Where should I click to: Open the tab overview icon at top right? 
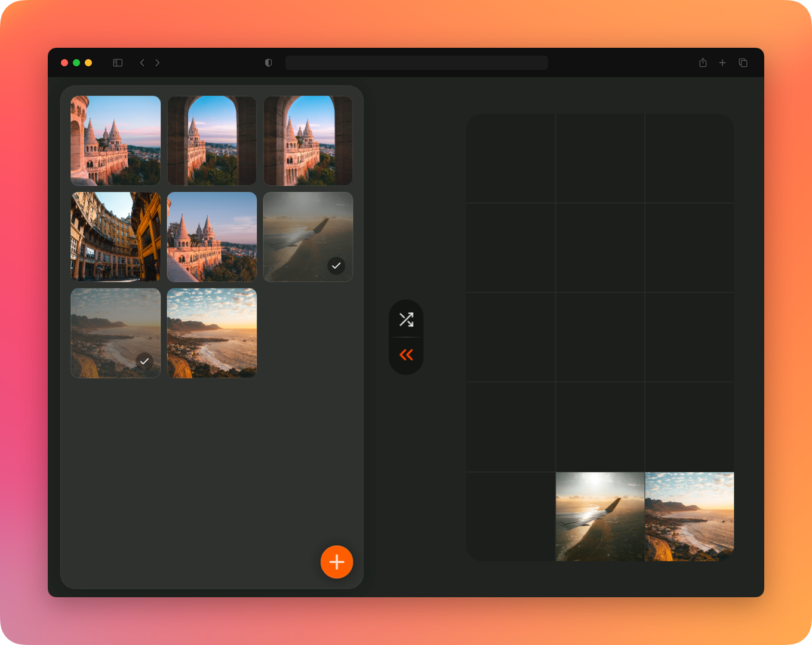(743, 62)
